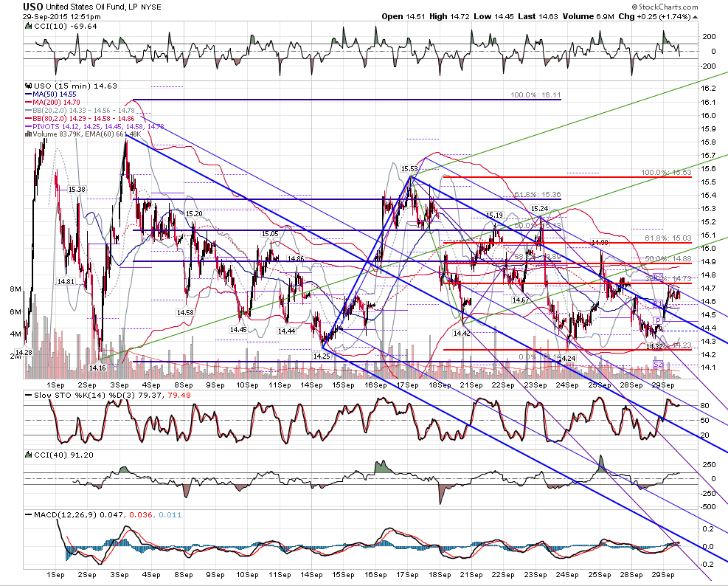Select the R1 pivot marker
728x586 pixels.
tap(657, 303)
